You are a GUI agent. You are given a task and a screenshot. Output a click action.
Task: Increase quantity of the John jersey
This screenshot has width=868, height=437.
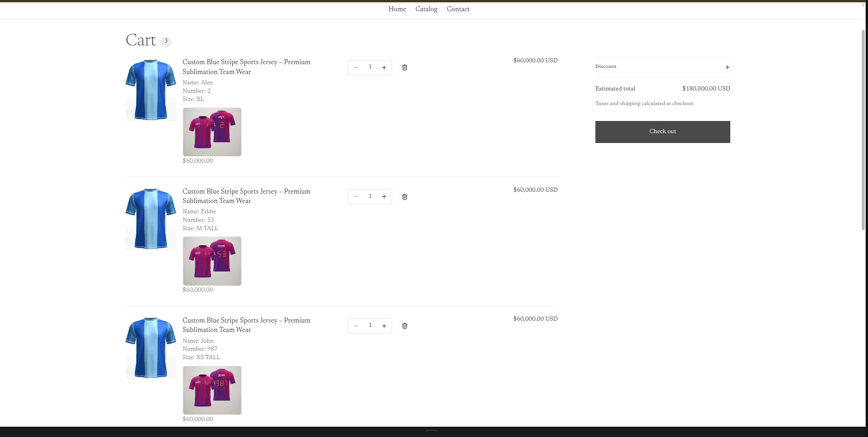pyautogui.click(x=384, y=326)
